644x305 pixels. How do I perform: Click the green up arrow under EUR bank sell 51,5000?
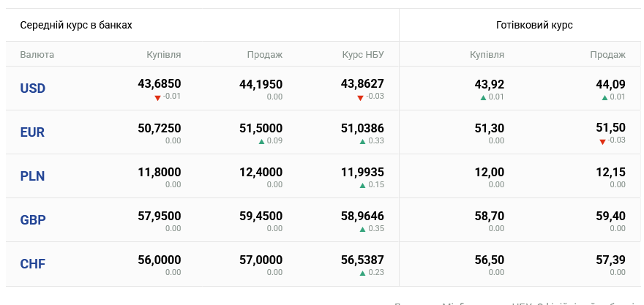pyautogui.click(x=262, y=141)
